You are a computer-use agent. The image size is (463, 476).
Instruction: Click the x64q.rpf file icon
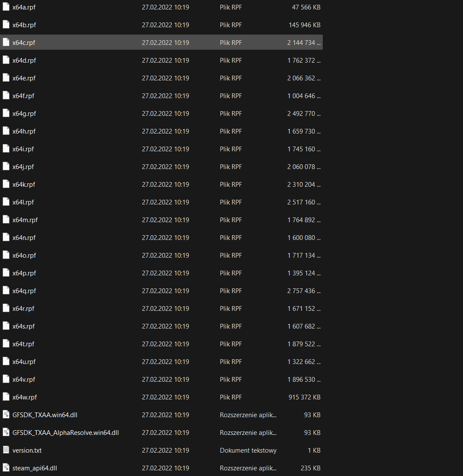pos(6,291)
